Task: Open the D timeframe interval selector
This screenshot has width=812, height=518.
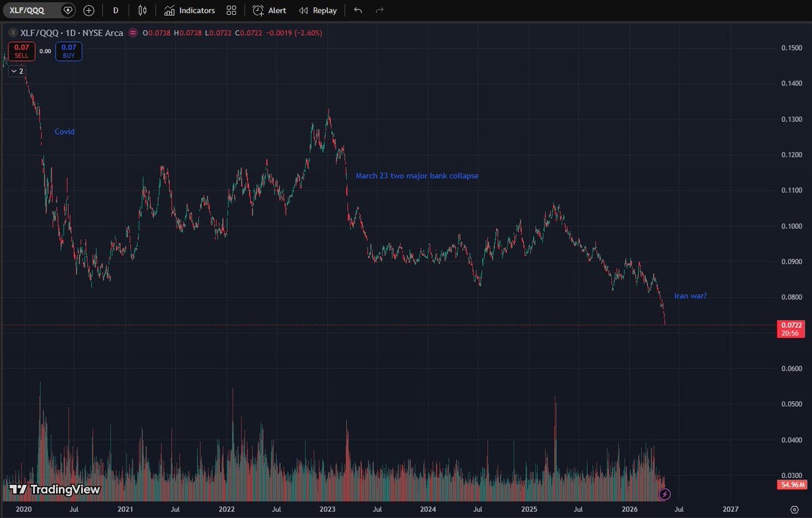Action: click(116, 10)
